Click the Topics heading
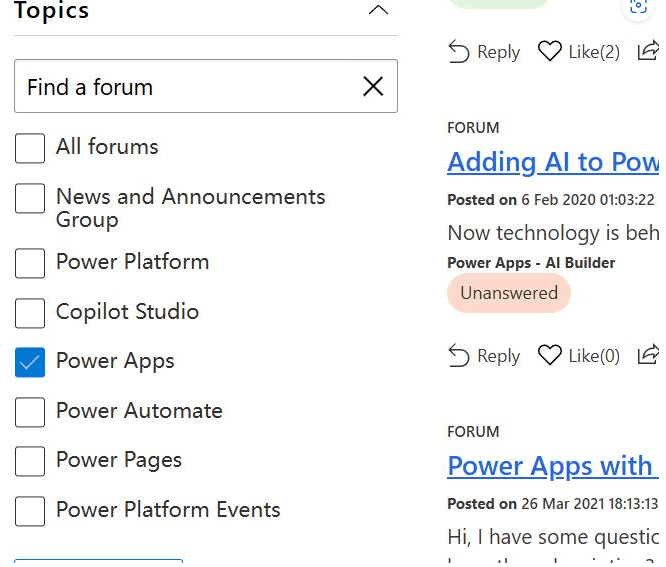 tap(51, 10)
